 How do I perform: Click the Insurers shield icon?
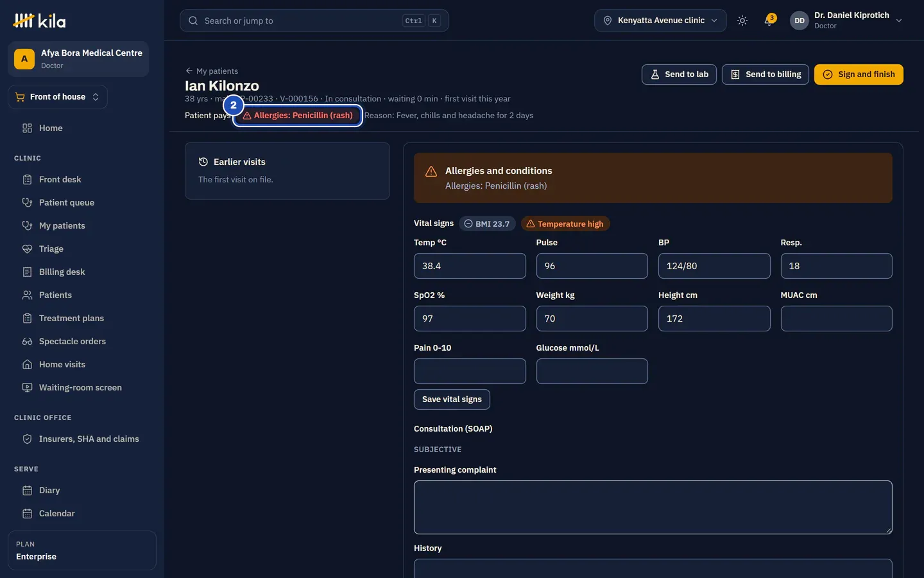click(27, 439)
